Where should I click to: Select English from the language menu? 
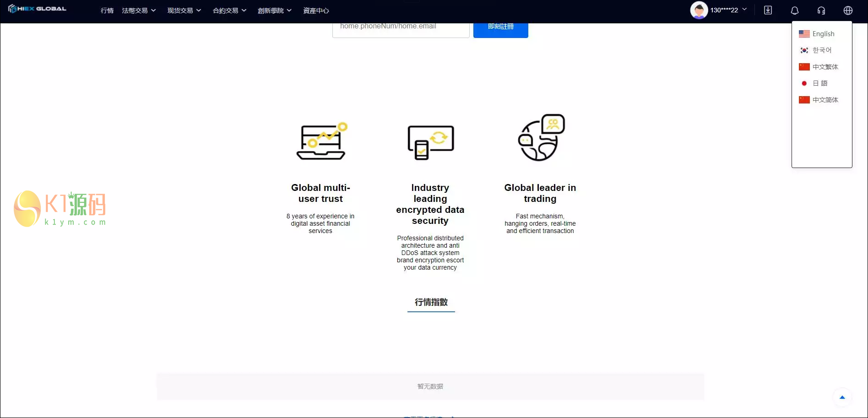pyautogui.click(x=823, y=33)
